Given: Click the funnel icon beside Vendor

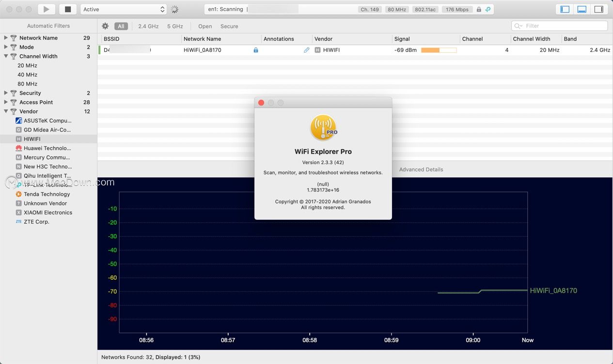Looking at the screenshot, I should tap(14, 111).
